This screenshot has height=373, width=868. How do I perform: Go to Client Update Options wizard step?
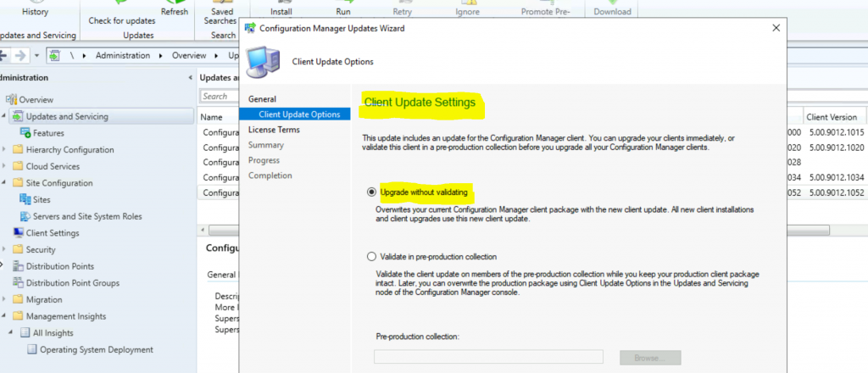(299, 114)
